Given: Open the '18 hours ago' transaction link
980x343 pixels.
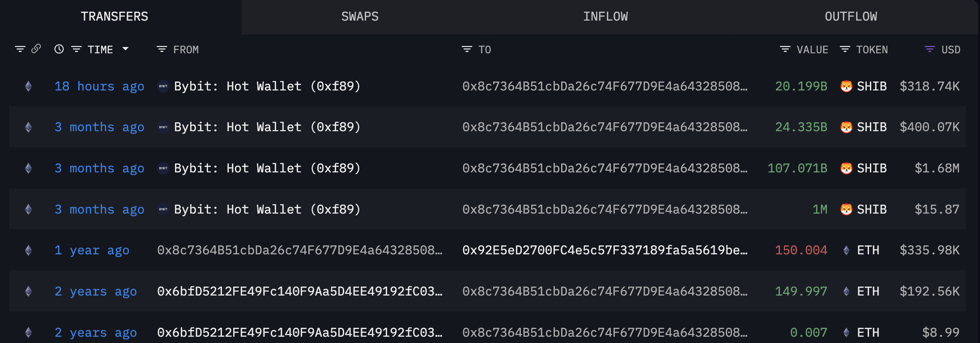Looking at the screenshot, I should 99,86.
